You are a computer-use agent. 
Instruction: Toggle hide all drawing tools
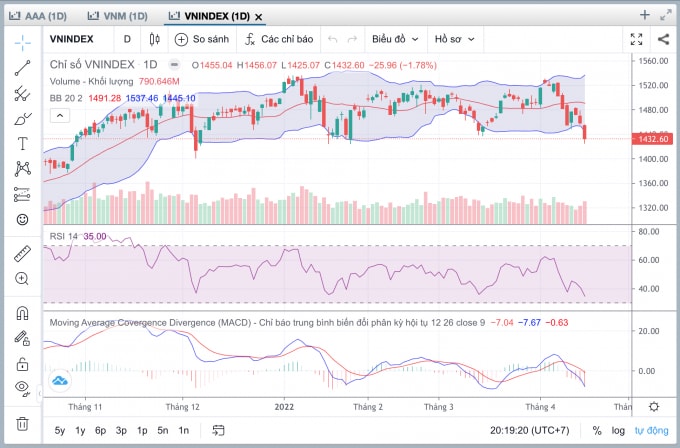tap(23, 387)
